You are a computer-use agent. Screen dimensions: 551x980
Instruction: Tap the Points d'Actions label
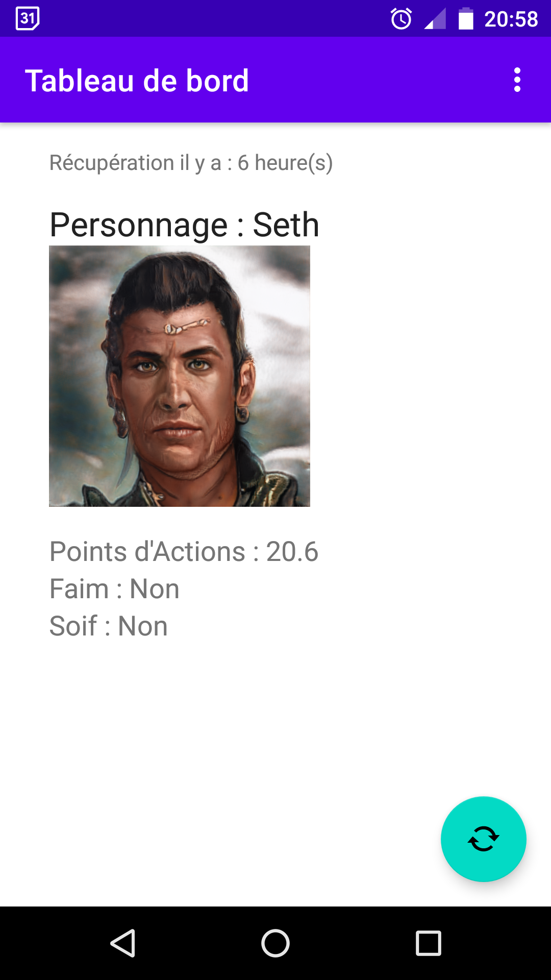147,552
